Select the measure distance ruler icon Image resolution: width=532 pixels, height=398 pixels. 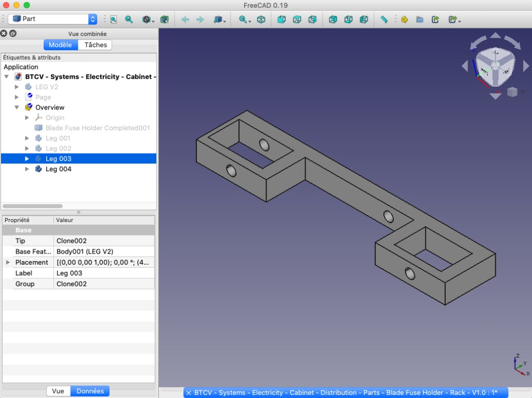pos(384,19)
